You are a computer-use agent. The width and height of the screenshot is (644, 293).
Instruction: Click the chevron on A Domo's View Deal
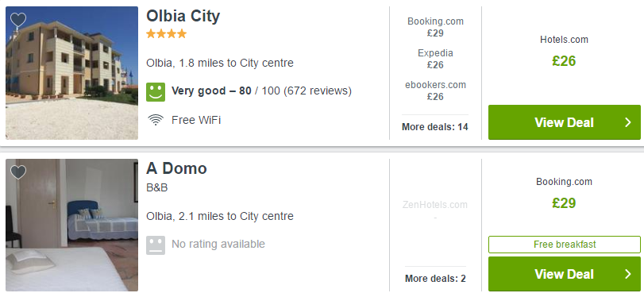pyautogui.click(x=627, y=274)
